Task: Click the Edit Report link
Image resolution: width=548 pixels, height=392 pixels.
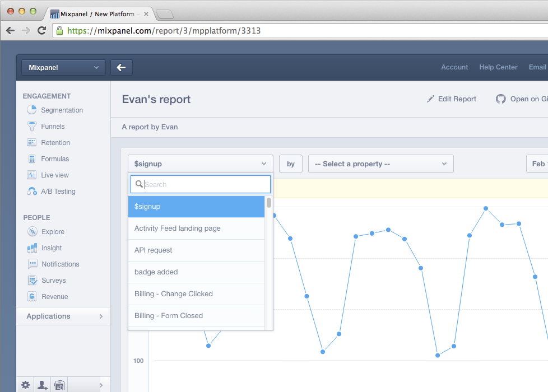Action: pos(457,99)
